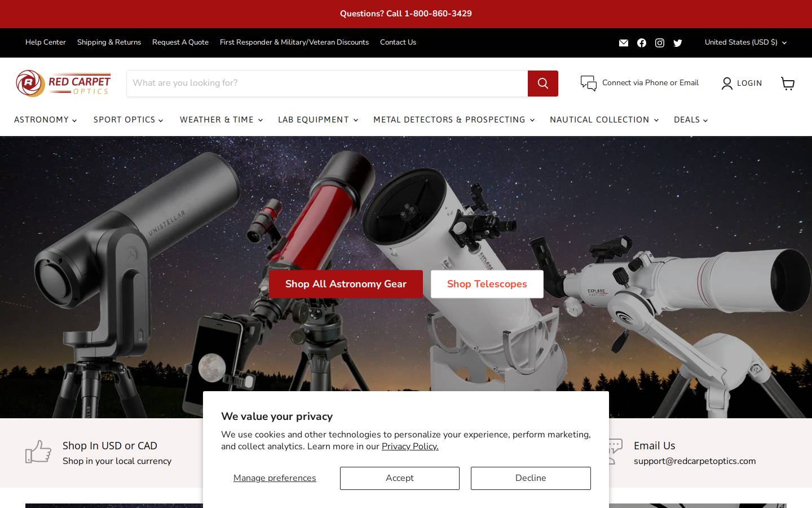Viewport: 812px width, 508px height.
Task: Open the Help Center link
Action: click(x=46, y=42)
